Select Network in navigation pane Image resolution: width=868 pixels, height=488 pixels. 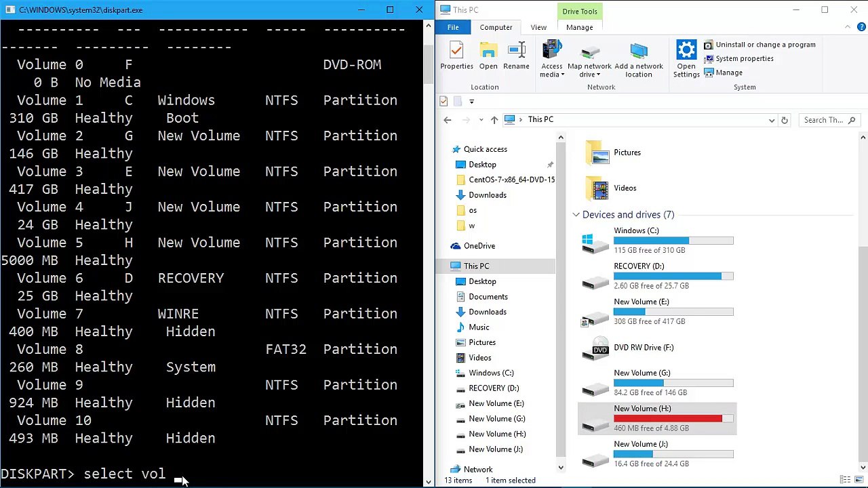(x=478, y=469)
